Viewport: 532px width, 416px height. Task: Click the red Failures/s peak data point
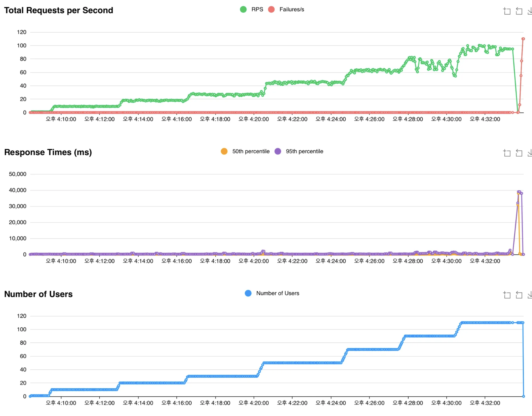(523, 39)
